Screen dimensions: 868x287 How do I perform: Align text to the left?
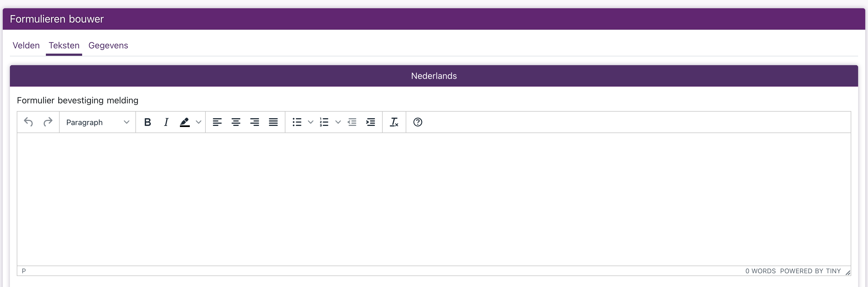[217, 122]
